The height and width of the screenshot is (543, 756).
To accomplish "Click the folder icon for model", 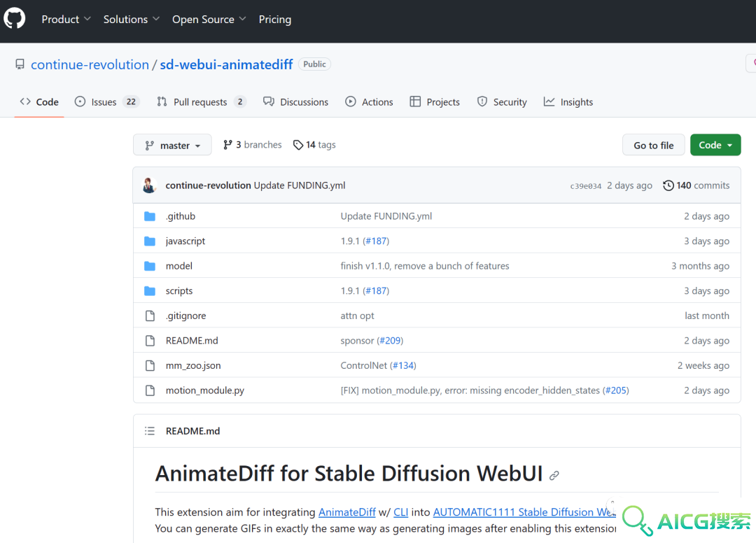I will tap(150, 266).
